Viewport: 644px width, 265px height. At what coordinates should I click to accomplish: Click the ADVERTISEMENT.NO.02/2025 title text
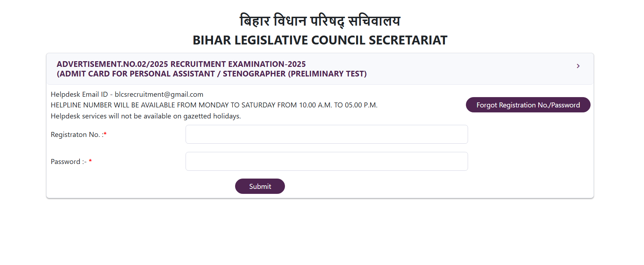coord(112,64)
